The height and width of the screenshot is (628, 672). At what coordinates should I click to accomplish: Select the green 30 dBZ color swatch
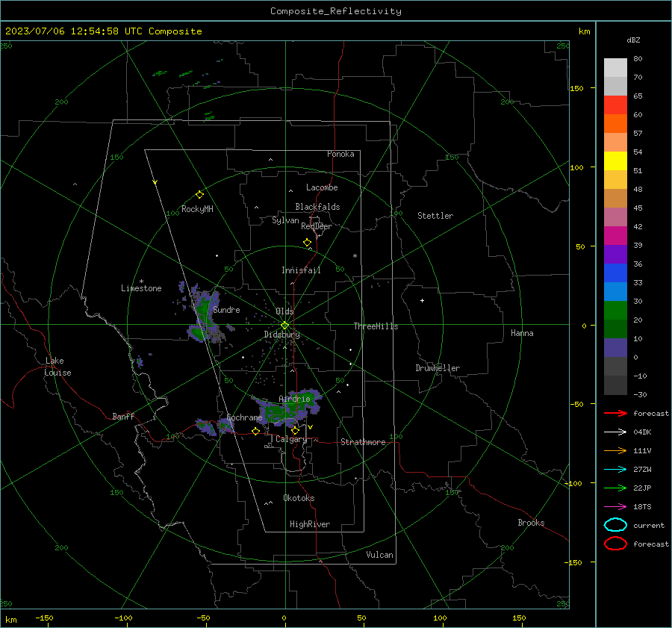pyautogui.click(x=615, y=311)
